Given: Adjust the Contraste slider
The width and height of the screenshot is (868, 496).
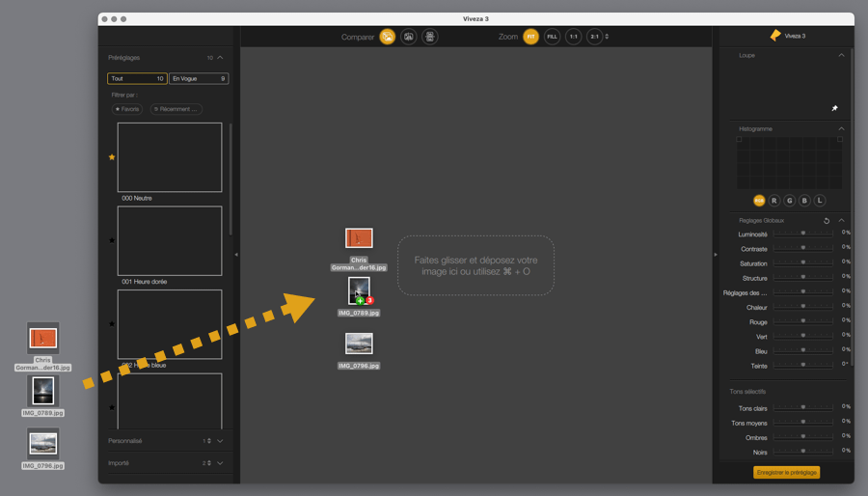Looking at the screenshot, I should [802, 248].
